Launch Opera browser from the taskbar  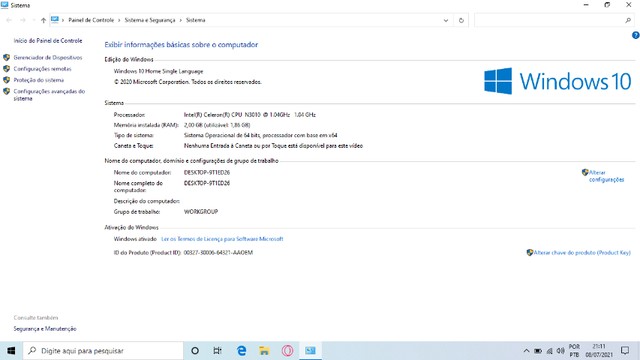coord(287,351)
